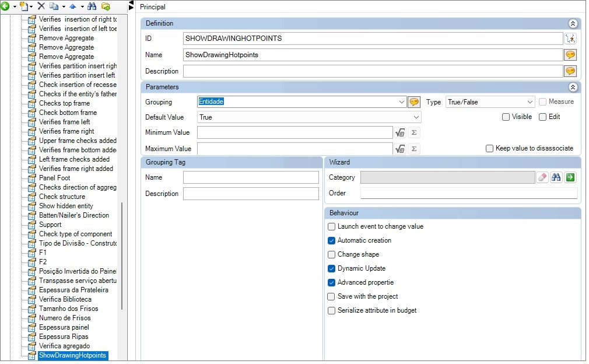Click the Minimum Value input field
The image size is (589, 364).
click(x=295, y=132)
